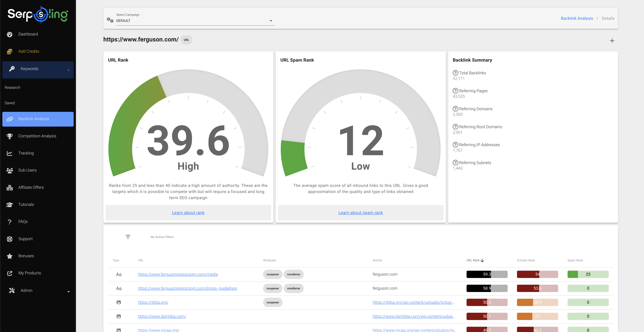Click the Referring IP Addresses help icon
Viewport: 644px width, 332px height.
pyautogui.click(x=455, y=145)
